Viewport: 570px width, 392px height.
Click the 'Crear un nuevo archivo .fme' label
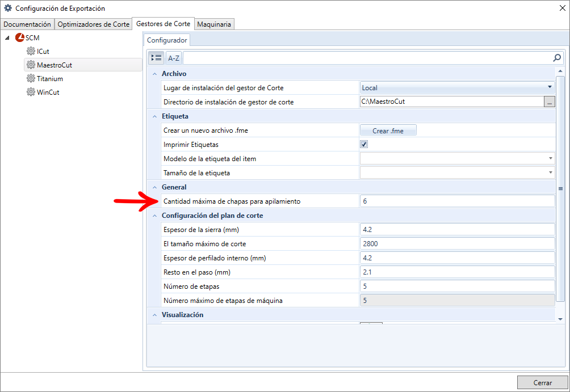(206, 130)
